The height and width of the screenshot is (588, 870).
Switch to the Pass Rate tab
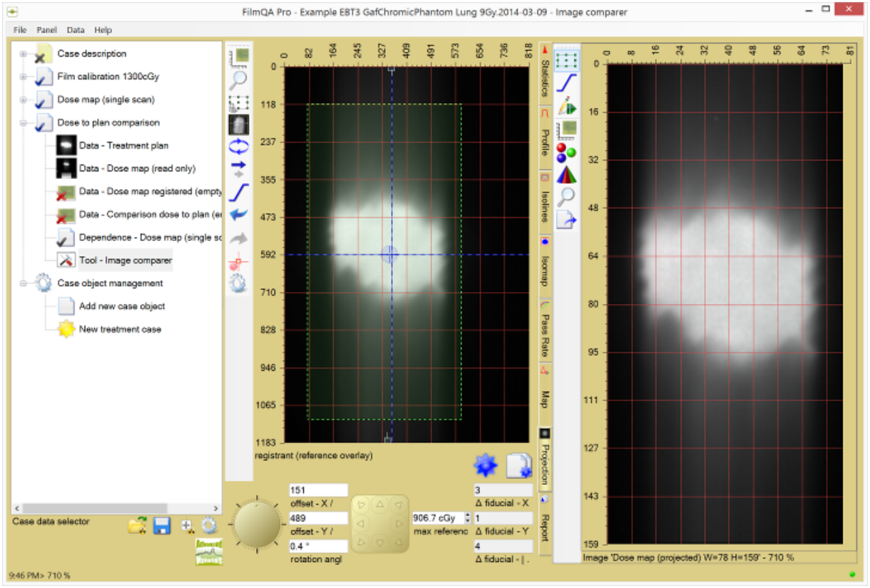[x=545, y=329]
